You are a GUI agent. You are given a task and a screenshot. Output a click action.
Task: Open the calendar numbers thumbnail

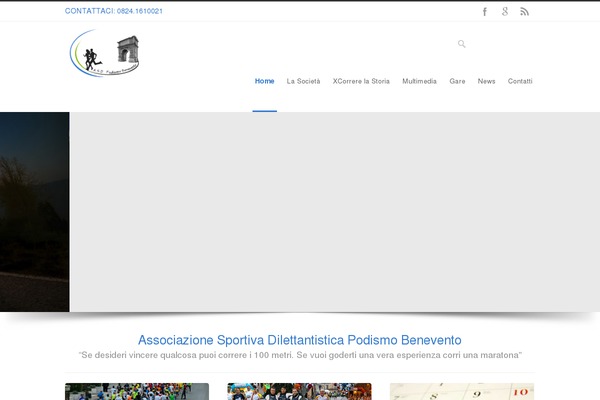[462, 391]
